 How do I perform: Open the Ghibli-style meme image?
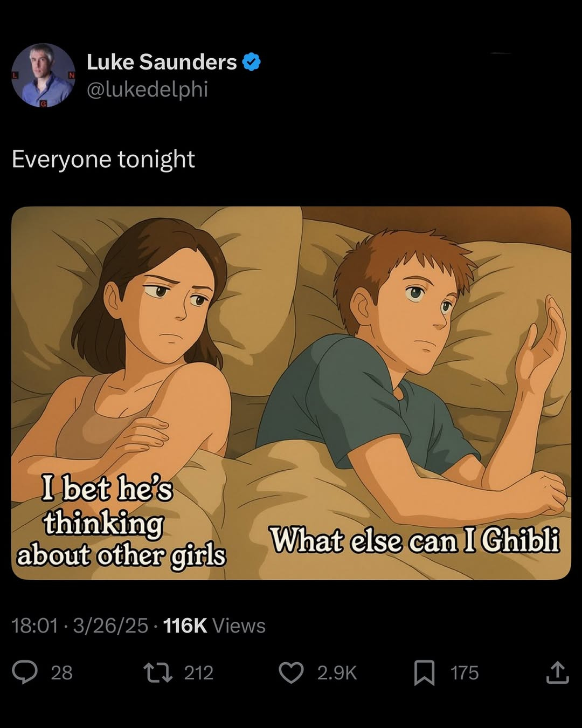291,393
